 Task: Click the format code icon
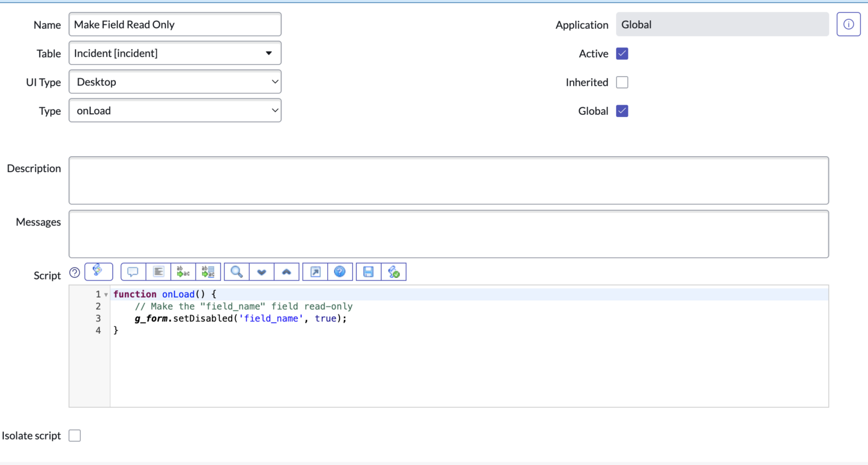click(158, 272)
